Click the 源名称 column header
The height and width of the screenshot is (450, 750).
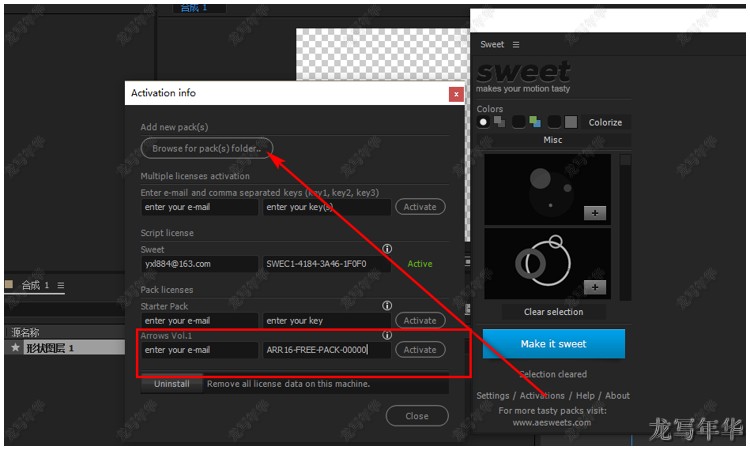click(25, 332)
